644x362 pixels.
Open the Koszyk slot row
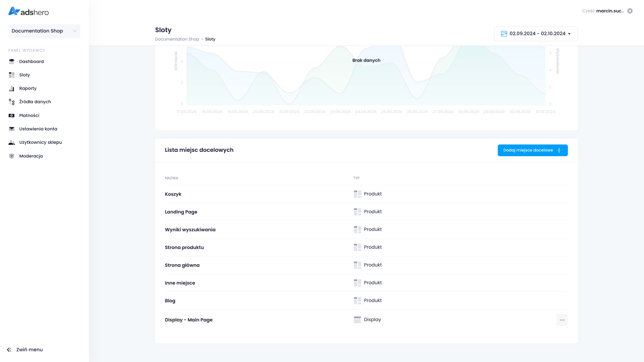tap(173, 194)
